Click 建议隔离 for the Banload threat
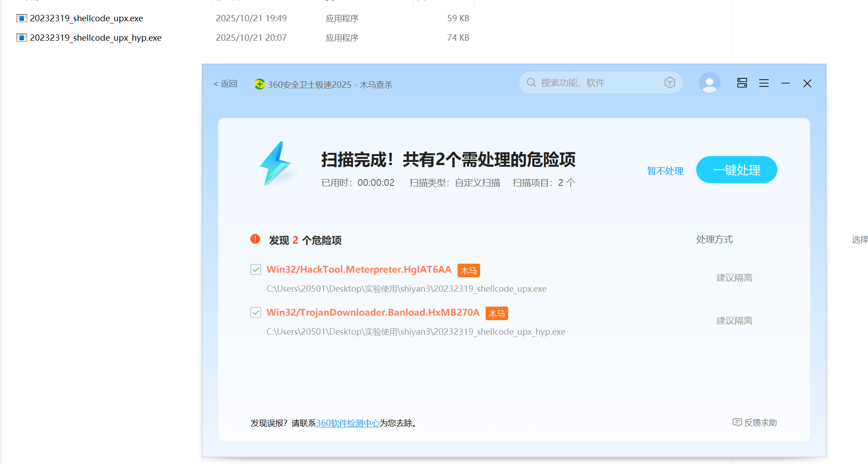The image size is (868, 464). (x=734, y=321)
